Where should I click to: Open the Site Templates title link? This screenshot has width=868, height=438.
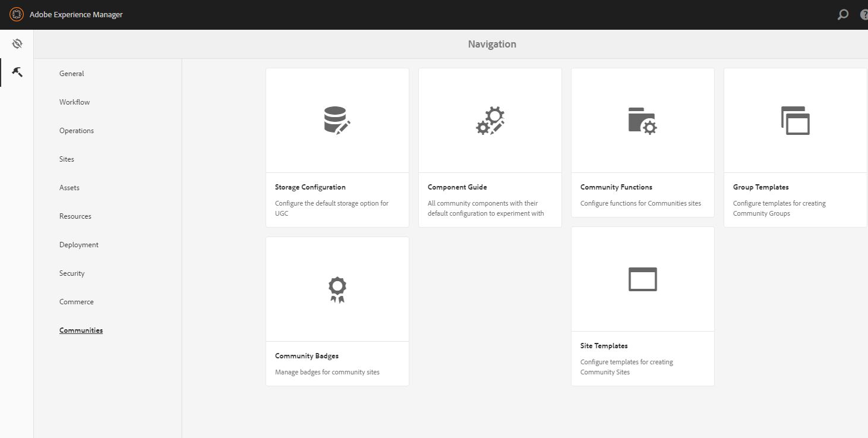point(604,346)
